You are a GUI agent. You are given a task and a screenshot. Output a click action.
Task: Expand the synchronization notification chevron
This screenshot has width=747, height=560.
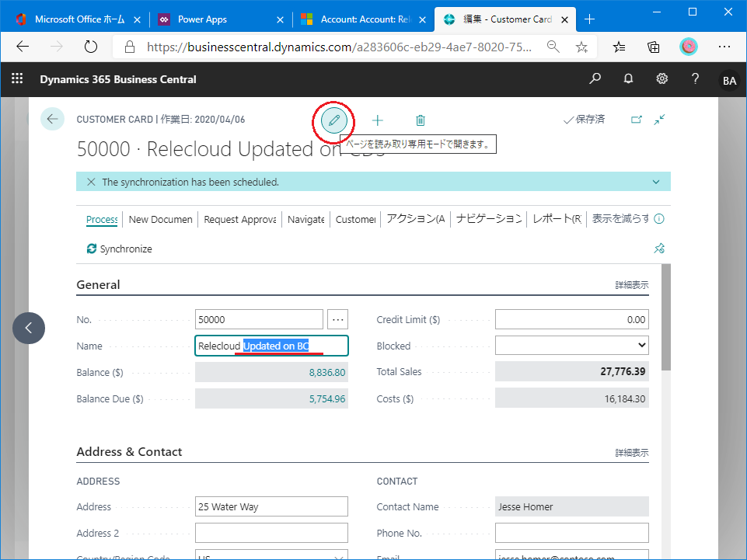point(656,182)
